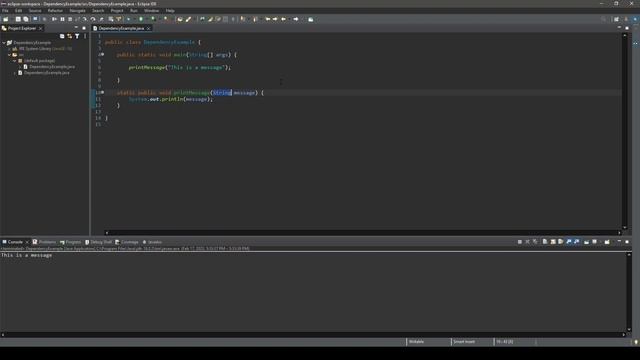Screen dimensions: 640x360
Task: Toggle Show Console on standard error change
Action: click(x=576, y=242)
